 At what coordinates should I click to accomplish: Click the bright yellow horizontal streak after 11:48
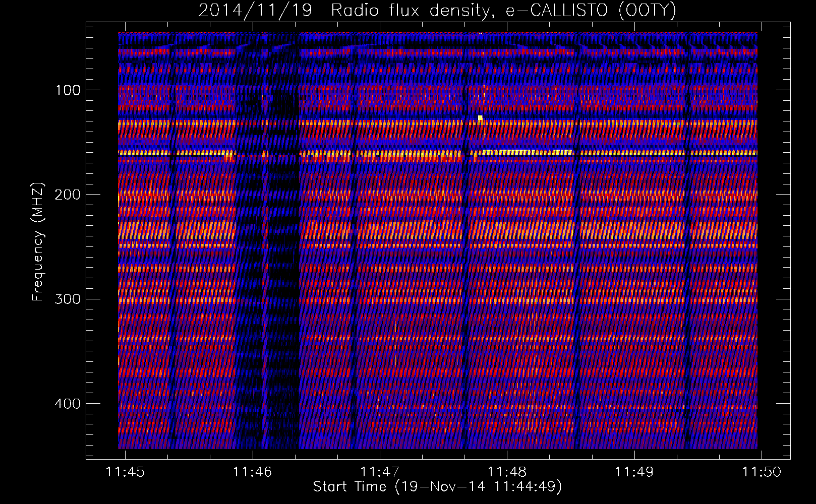click(527, 152)
